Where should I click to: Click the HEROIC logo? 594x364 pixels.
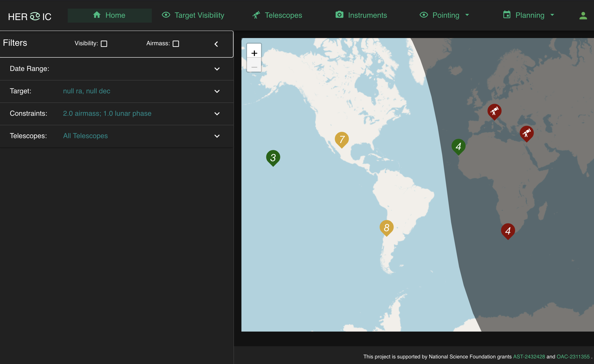[x=30, y=16]
